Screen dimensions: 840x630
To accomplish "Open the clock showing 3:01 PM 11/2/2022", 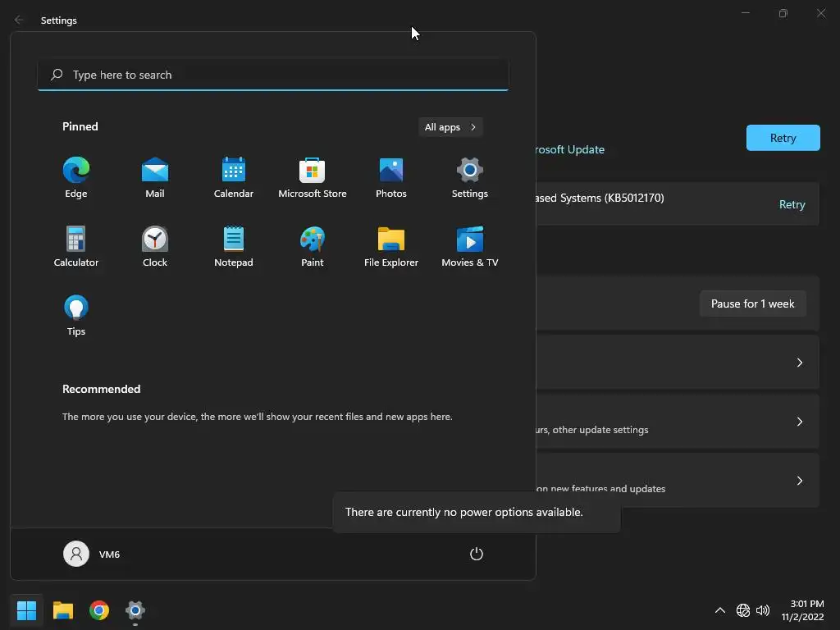I will (802, 610).
